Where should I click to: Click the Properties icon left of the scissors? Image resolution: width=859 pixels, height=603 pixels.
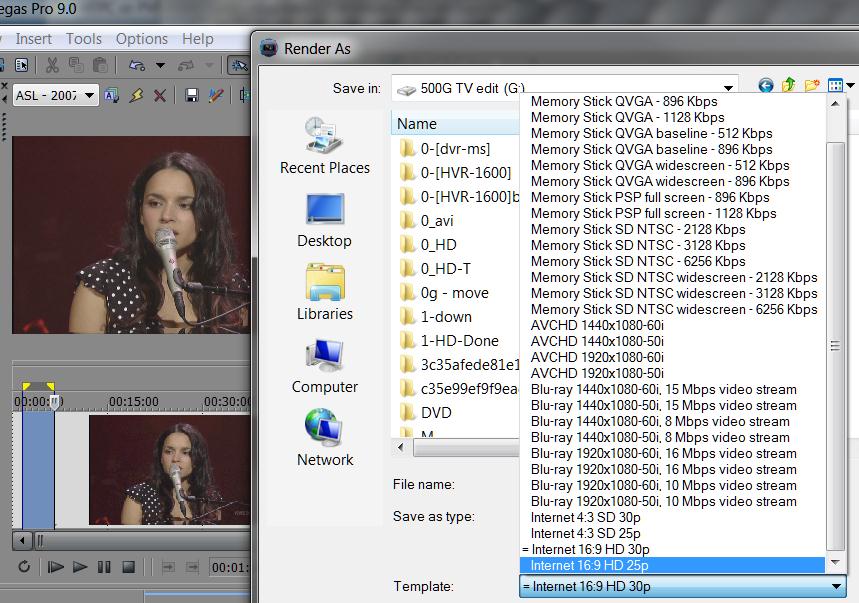pos(21,65)
